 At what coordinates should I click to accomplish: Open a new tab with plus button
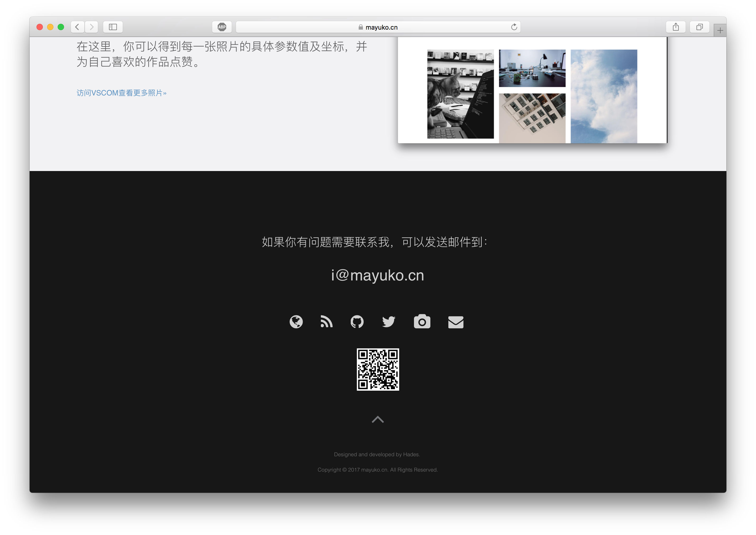tap(720, 31)
